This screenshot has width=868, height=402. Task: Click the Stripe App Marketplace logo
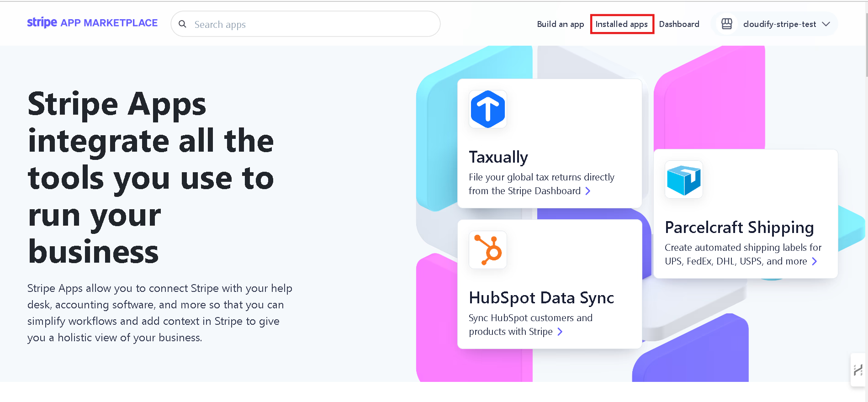pyautogui.click(x=92, y=23)
